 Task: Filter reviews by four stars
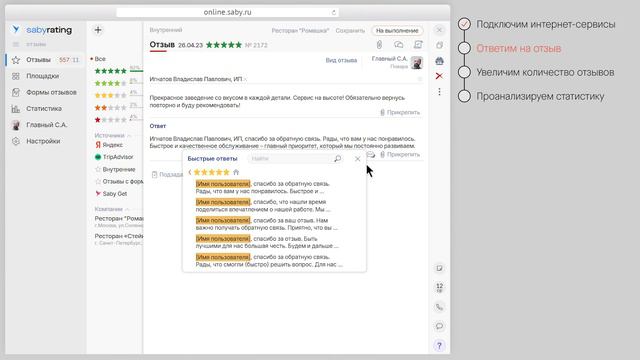pos(111,83)
